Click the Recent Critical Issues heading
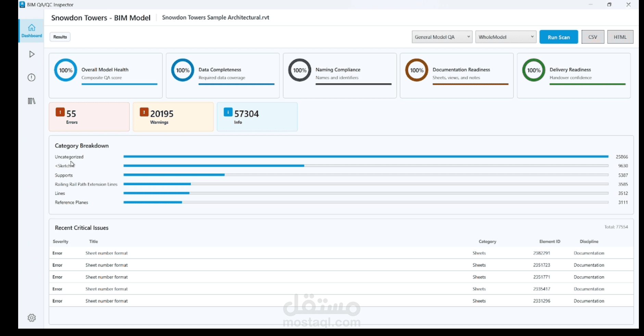The height and width of the screenshot is (336, 644). click(x=82, y=228)
